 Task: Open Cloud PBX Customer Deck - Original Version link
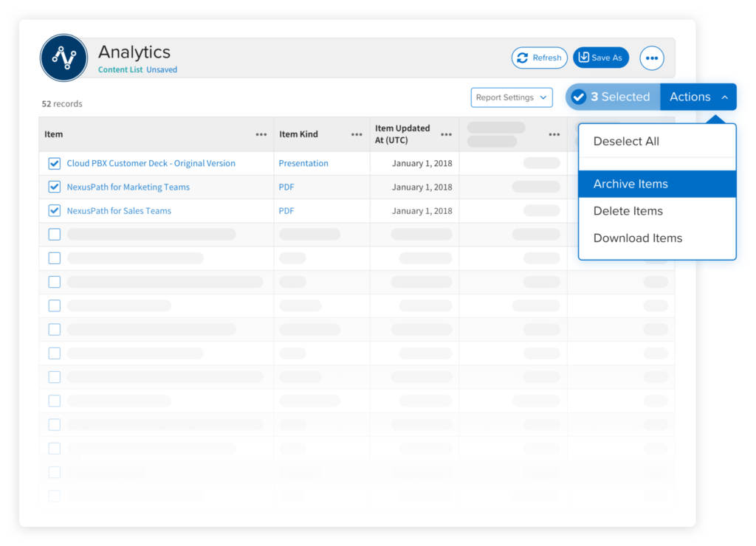pyautogui.click(x=151, y=164)
